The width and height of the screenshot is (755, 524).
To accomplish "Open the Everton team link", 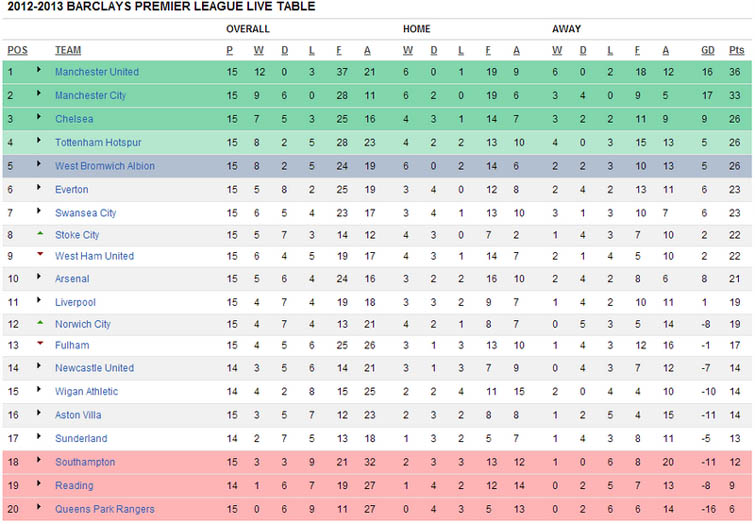I will coord(72,190).
